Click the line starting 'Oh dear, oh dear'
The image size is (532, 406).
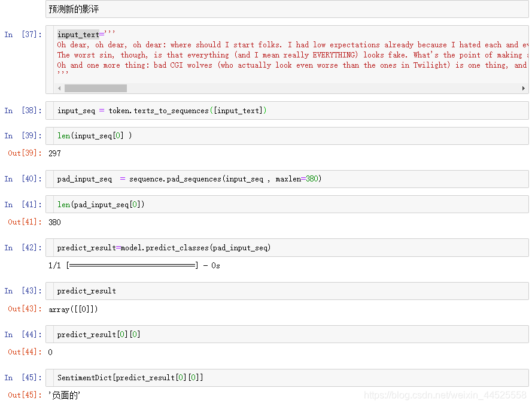tap(293, 45)
